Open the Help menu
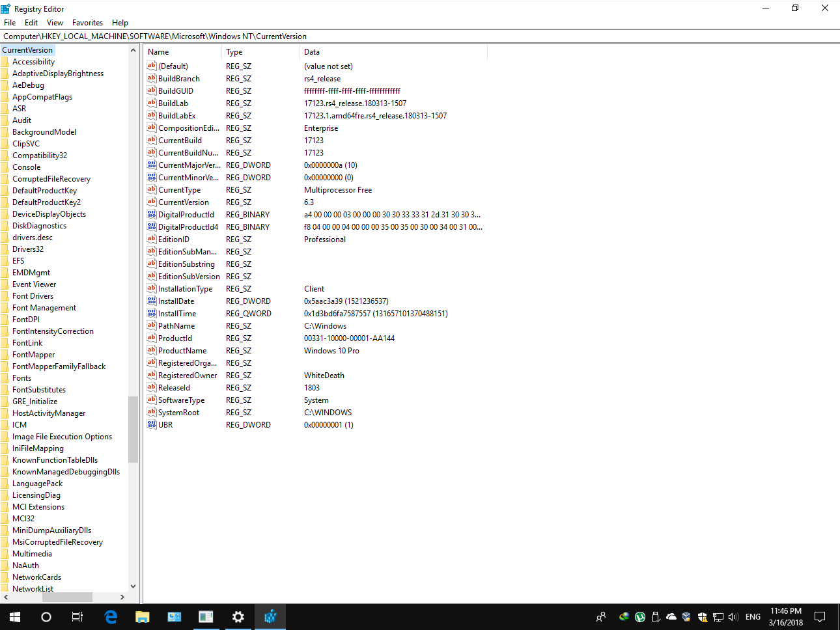The height and width of the screenshot is (630, 840). click(120, 22)
